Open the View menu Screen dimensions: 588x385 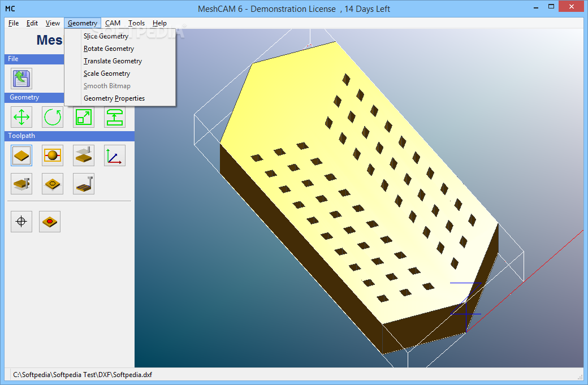pyautogui.click(x=53, y=23)
